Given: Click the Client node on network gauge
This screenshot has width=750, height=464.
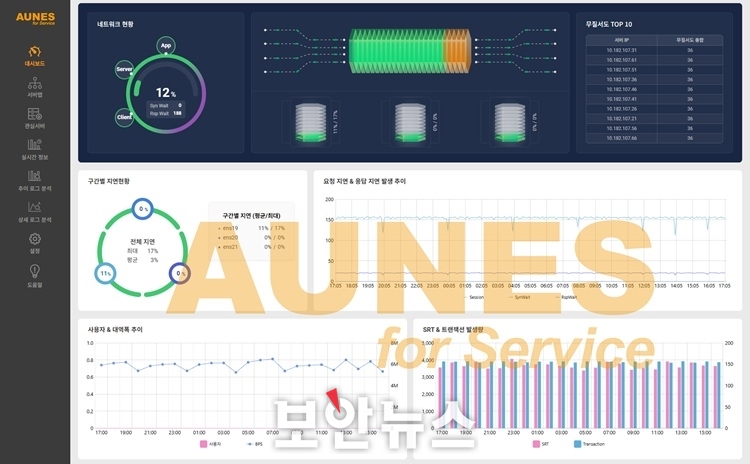Looking at the screenshot, I should point(124,117).
